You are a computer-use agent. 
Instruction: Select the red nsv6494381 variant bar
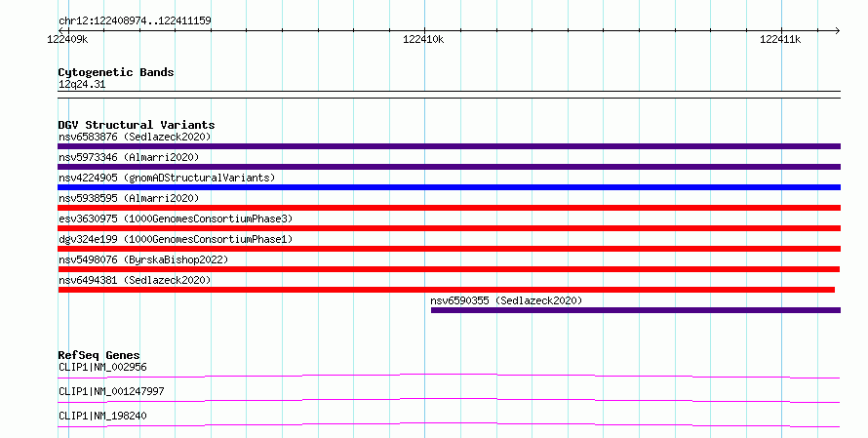[446, 290]
